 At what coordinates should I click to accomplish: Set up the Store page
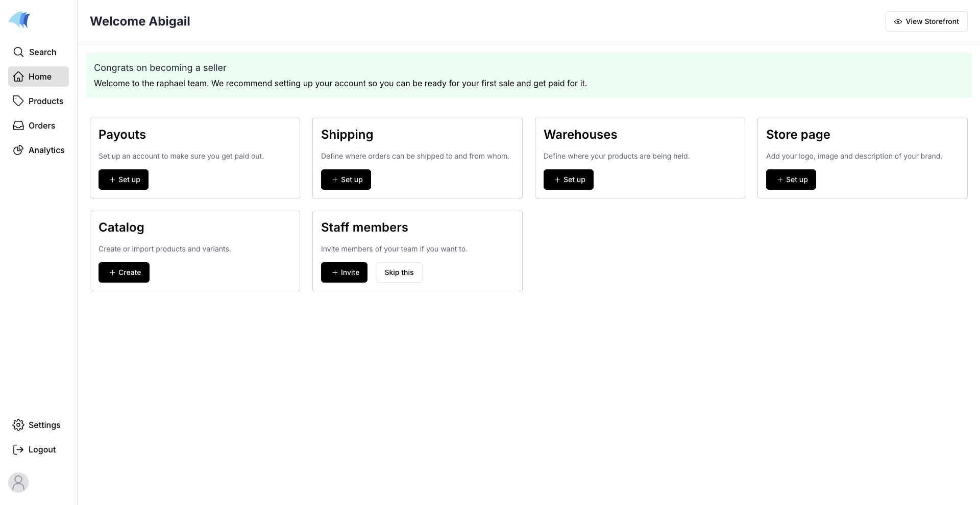791,180
